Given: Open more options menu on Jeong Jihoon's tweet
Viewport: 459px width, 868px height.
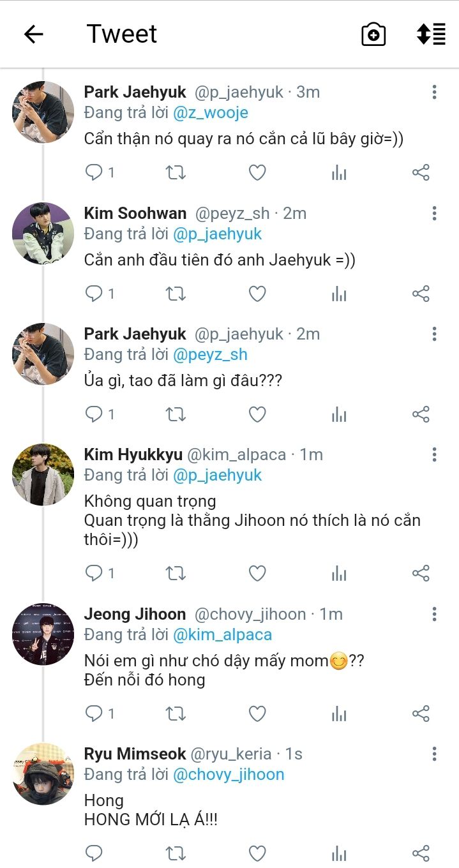Looking at the screenshot, I should click(x=434, y=615).
